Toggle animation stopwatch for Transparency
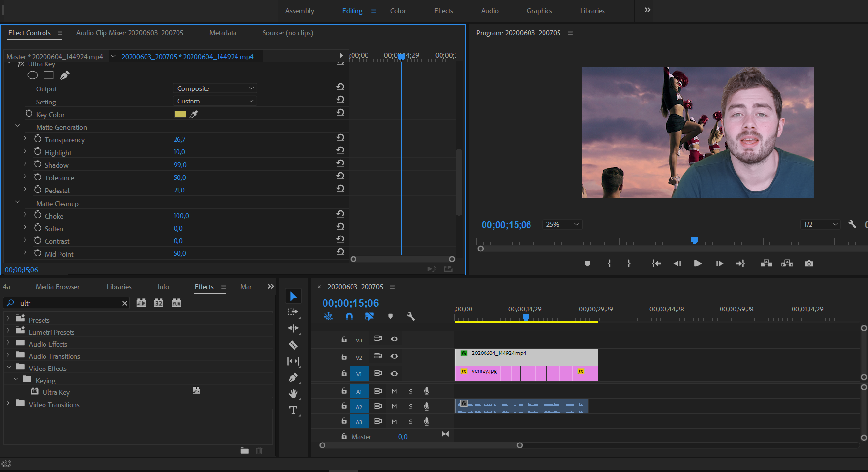This screenshot has width=868, height=472. (38, 139)
